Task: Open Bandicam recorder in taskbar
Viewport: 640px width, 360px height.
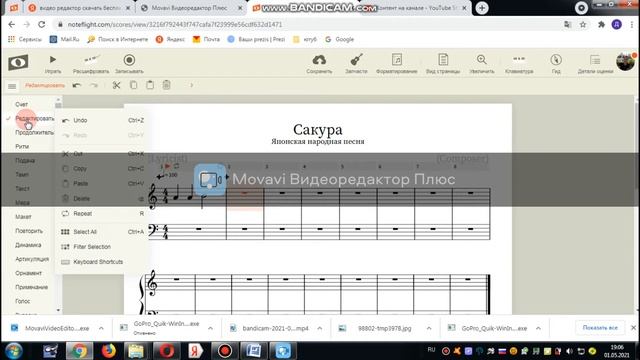Action: click(x=225, y=351)
